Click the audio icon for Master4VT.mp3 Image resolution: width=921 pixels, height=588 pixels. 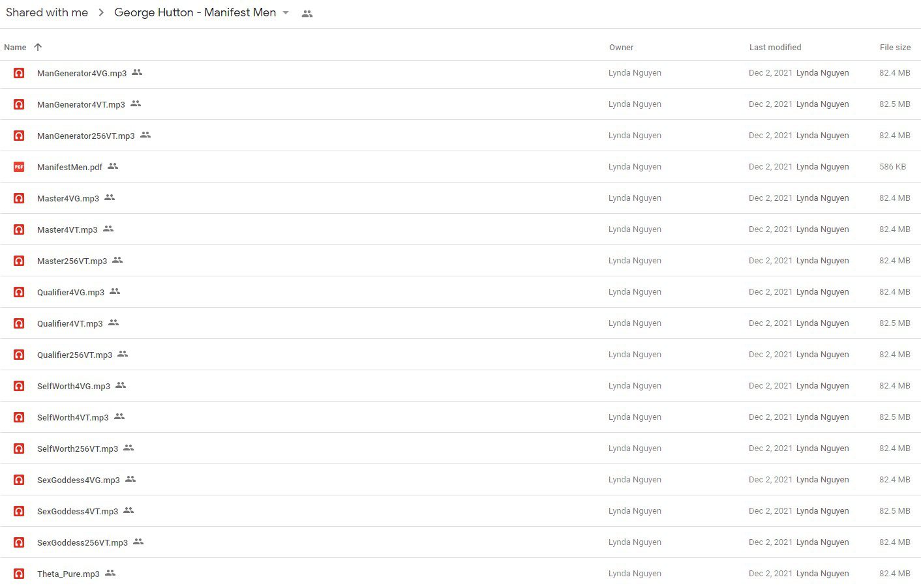coord(19,229)
